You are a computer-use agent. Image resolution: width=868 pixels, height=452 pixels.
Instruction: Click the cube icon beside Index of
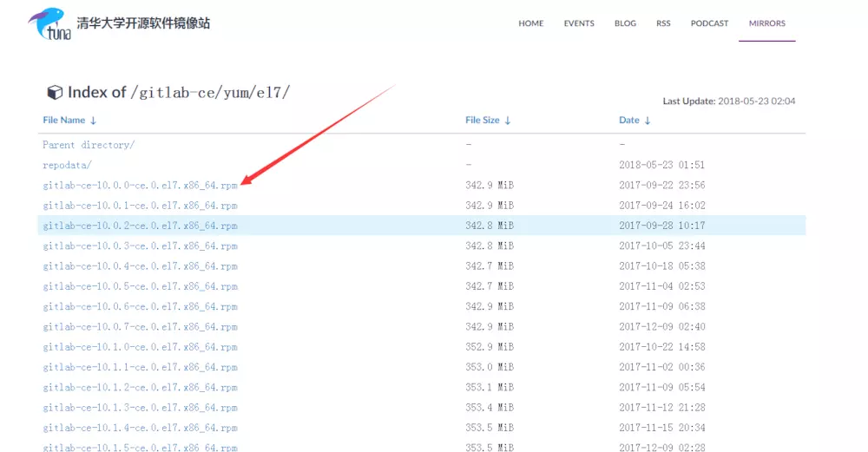pyautogui.click(x=54, y=92)
